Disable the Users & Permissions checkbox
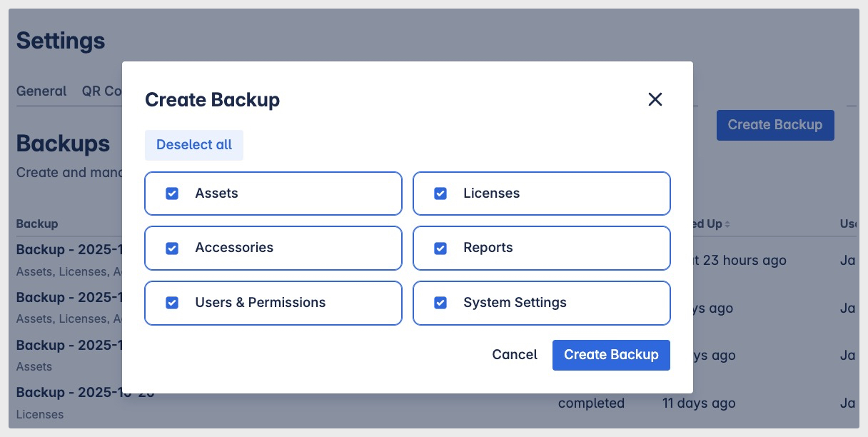 click(x=172, y=303)
